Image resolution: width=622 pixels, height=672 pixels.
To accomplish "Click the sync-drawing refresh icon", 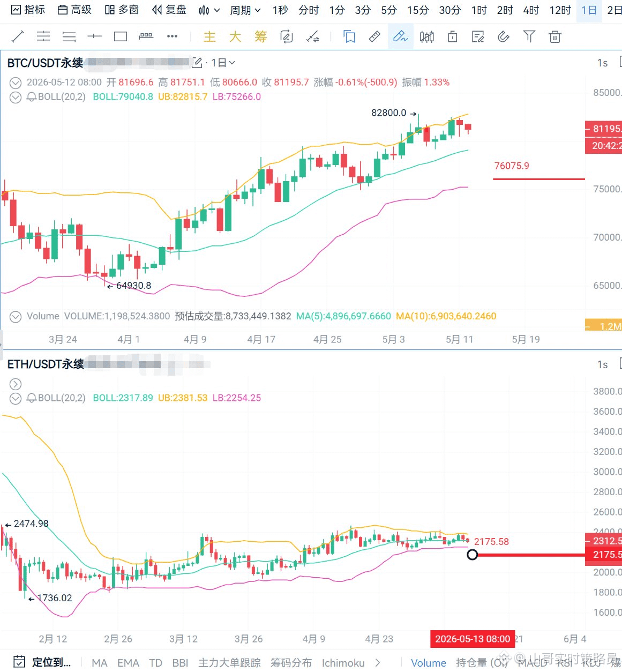I will (287, 36).
